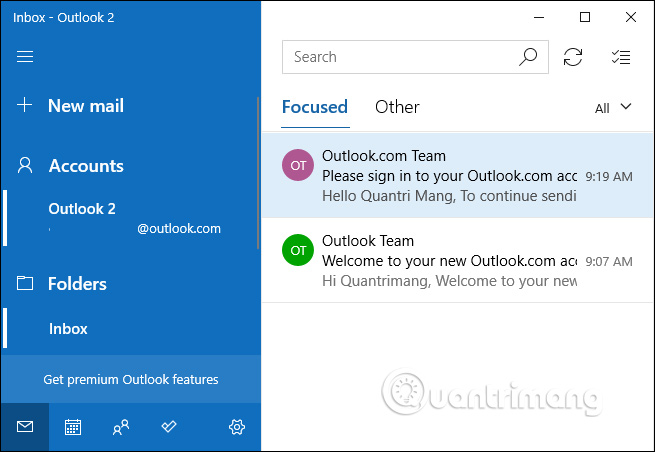Maximize the Outlook window
Screen dimensions: 655x452
tap(585, 18)
